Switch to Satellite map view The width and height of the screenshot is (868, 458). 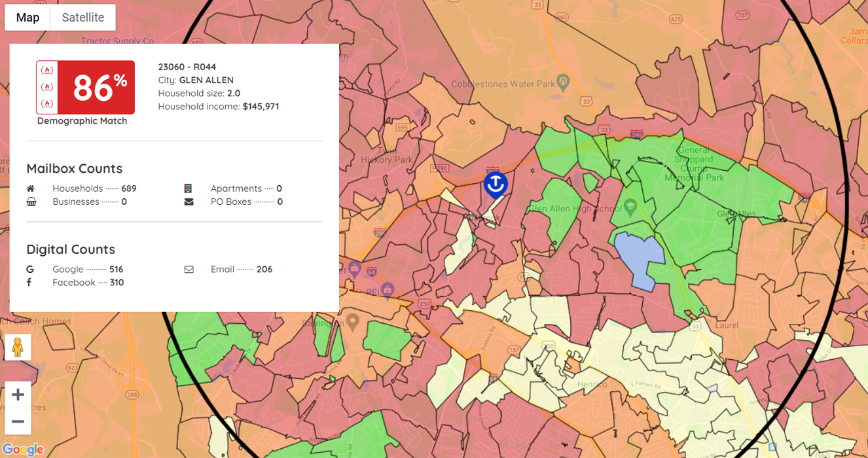pyautogui.click(x=82, y=18)
